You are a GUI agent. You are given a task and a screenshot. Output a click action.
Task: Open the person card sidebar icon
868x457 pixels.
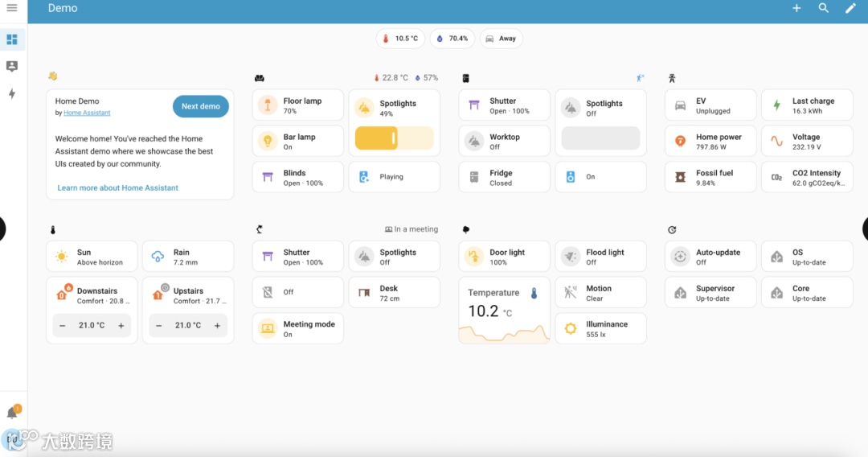pyautogui.click(x=11, y=67)
